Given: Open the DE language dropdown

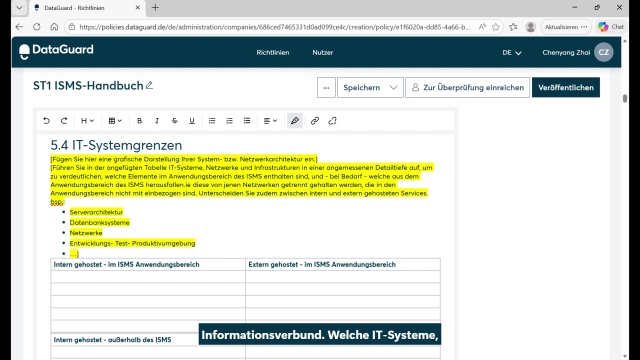Looking at the screenshot, I should coord(512,53).
